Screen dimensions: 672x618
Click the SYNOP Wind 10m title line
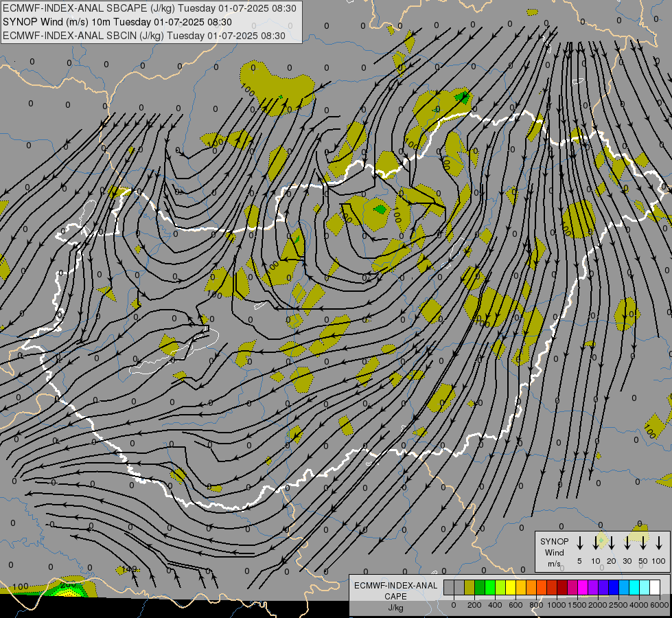coord(117,22)
